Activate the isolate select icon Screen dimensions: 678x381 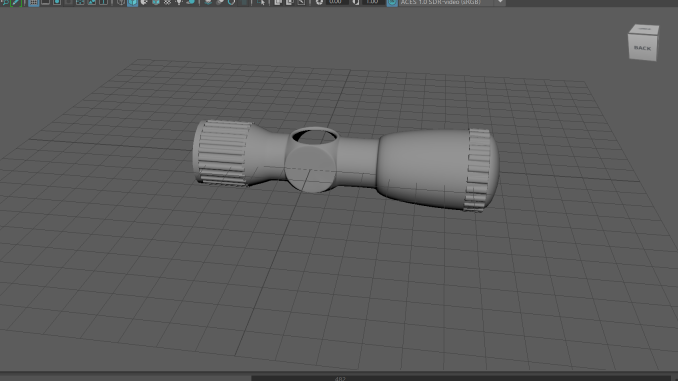(261, 2)
